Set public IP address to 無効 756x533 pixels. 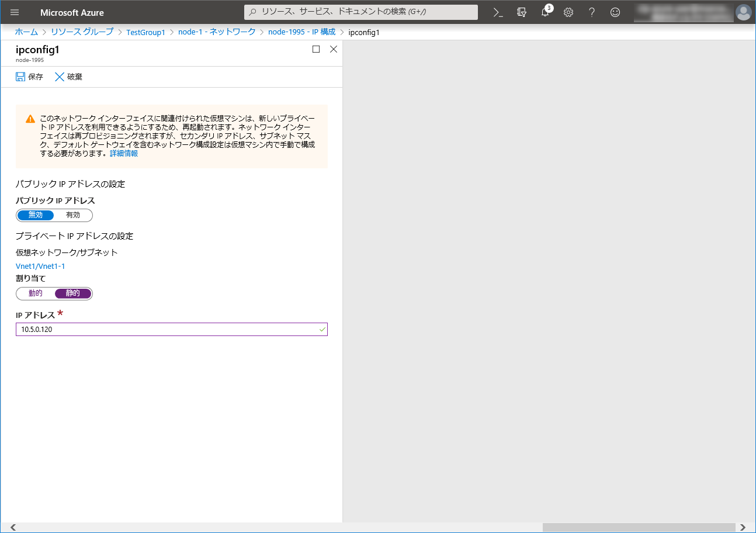click(36, 215)
